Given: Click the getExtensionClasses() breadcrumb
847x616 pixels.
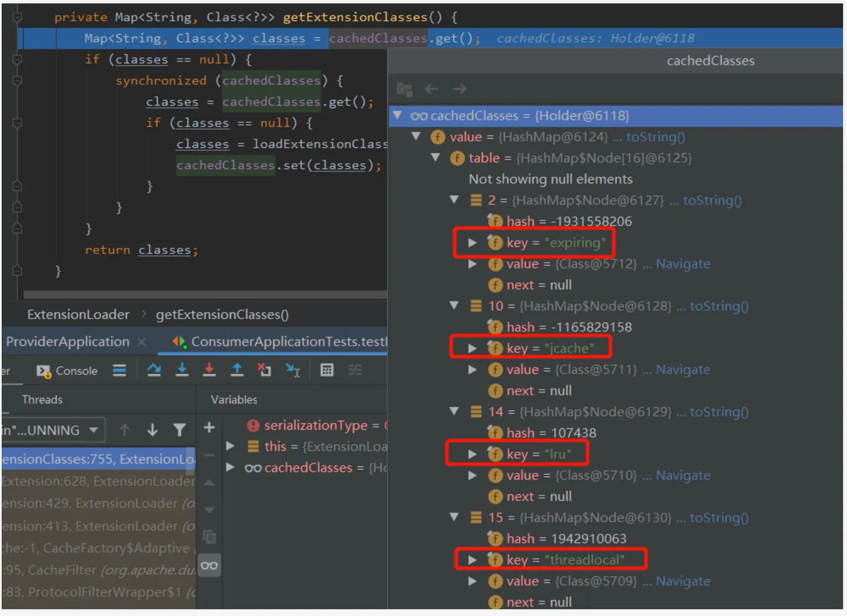Looking at the screenshot, I should [222, 314].
